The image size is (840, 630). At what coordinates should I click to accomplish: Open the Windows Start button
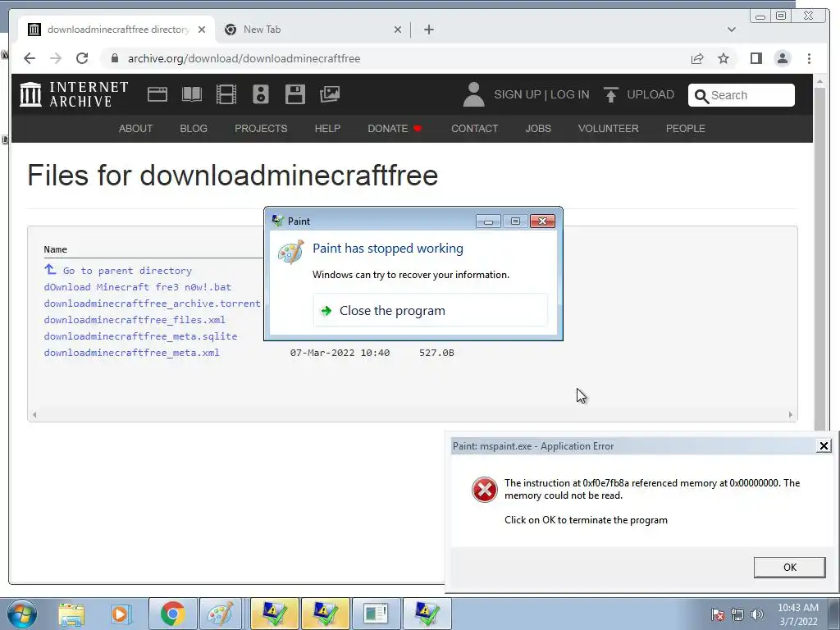coord(22,614)
